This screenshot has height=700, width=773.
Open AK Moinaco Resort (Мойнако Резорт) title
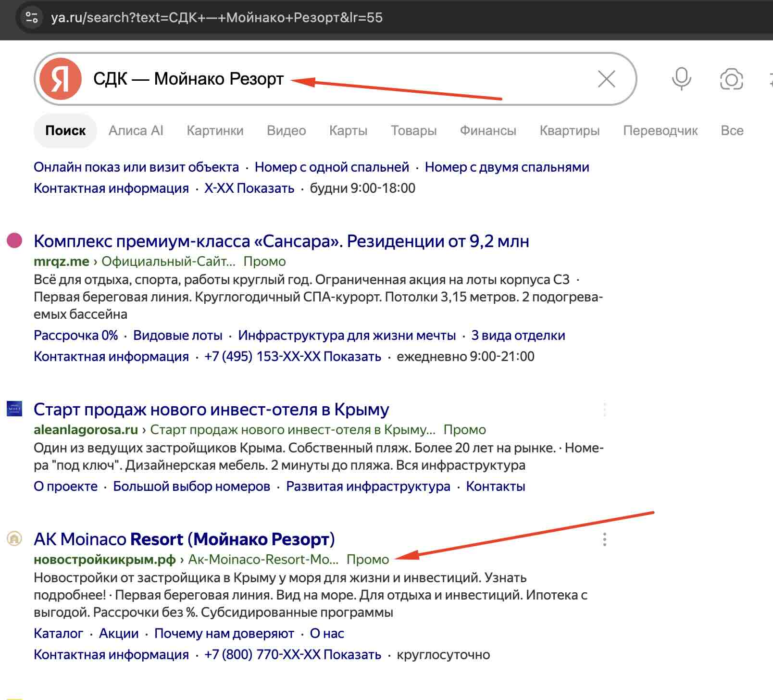coord(184,539)
